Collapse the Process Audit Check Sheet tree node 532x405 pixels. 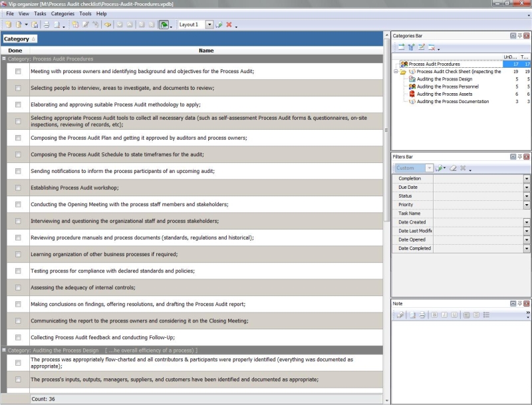tap(396, 71)
